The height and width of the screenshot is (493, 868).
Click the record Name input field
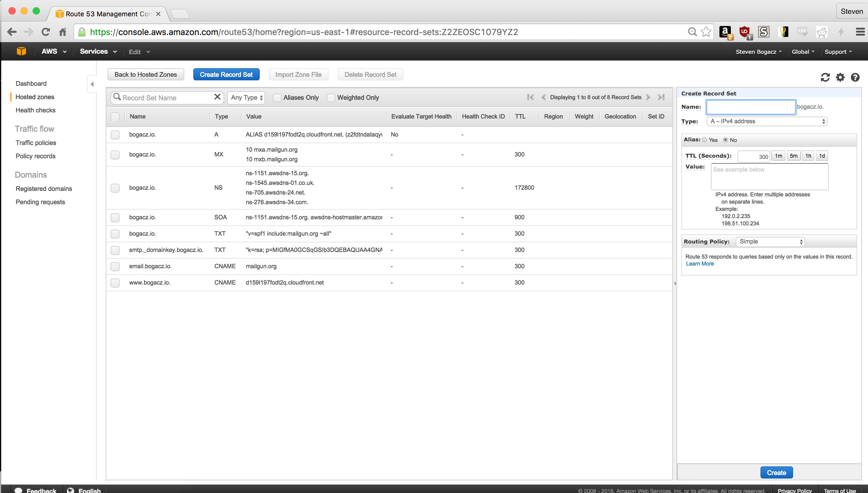[x=751, y=107]
